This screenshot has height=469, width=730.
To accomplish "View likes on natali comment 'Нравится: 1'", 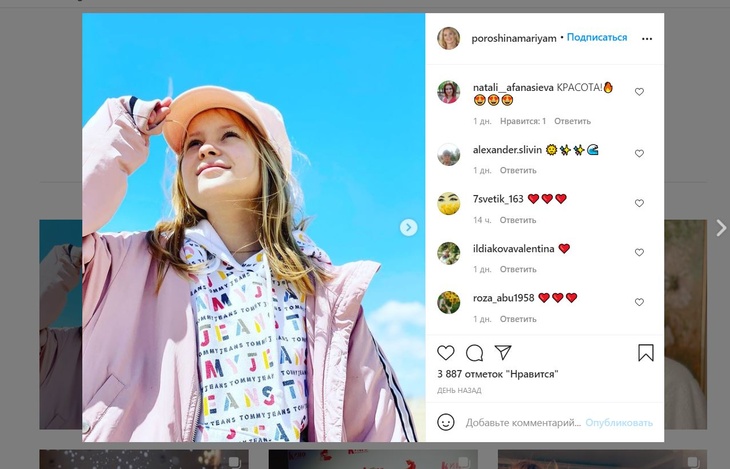I will click(523, 121).
